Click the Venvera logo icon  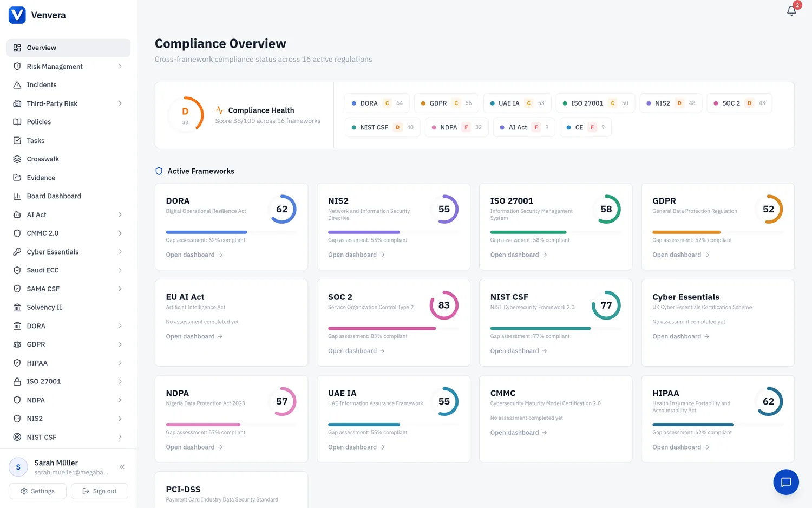(17, 15)
